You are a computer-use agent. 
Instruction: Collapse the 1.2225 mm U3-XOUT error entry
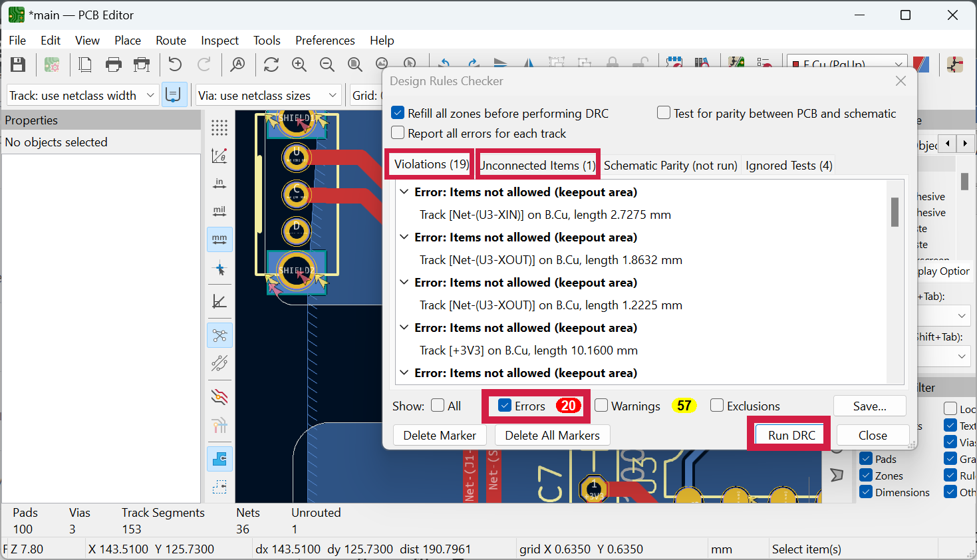[x=404, y=282]
